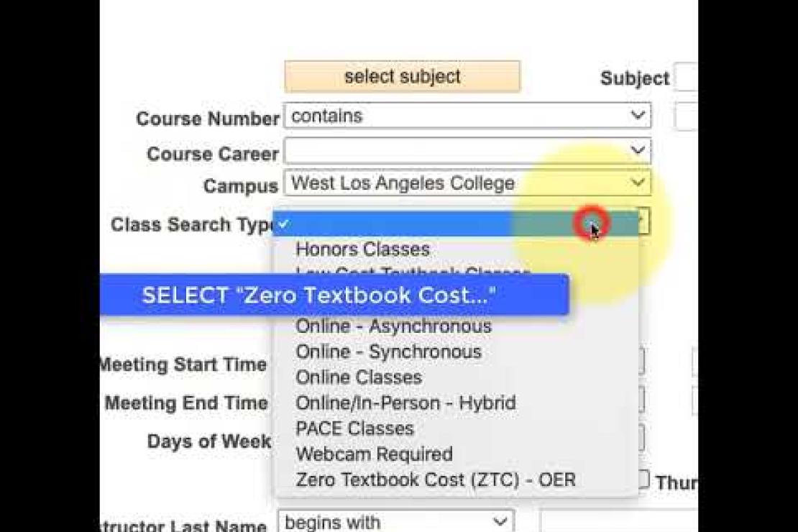Choose Online Classes option

(359, 377)
